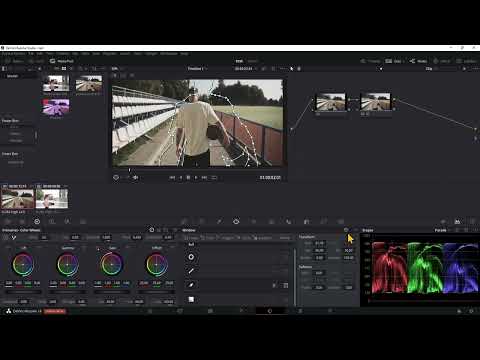The height and width of the screenshot is (360, 480).
Task: Open the Color Wheels palette
Action: click(x=37, y=221)
